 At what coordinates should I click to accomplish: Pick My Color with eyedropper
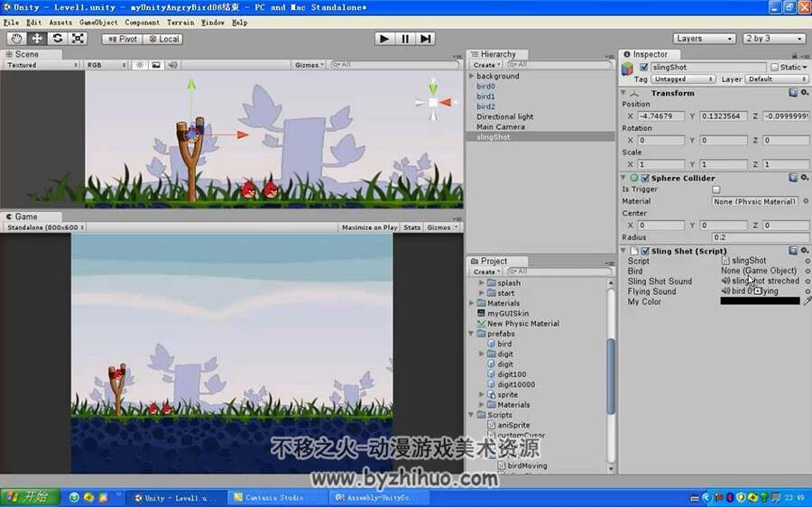coord(807,300)
